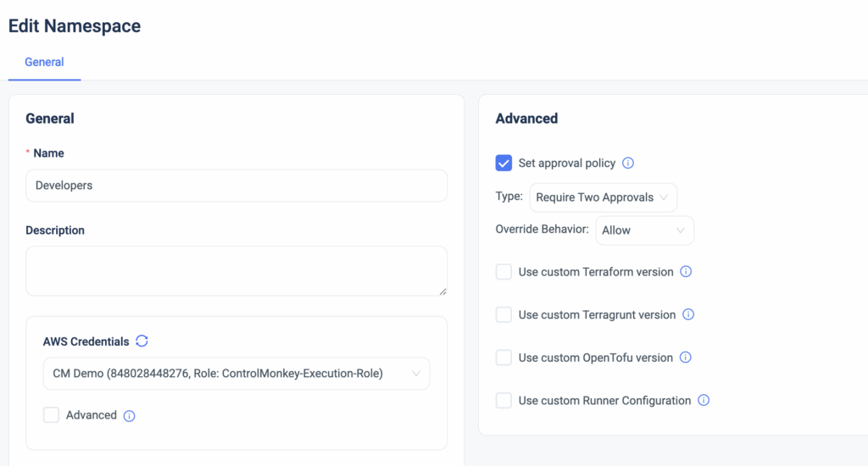
Task: Tick Use custom OpenTofu version checkbox
Action: [x=504, y=358]
